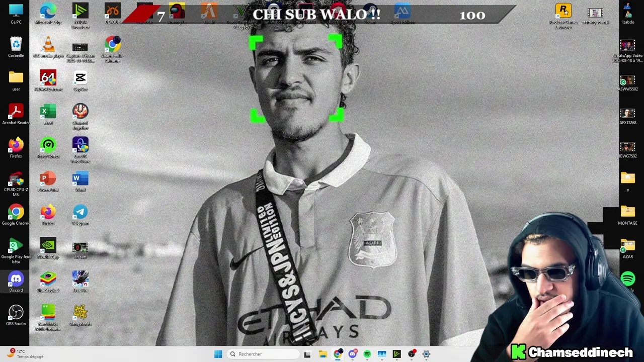The image size is (644, 362).
Task: Open folder named P
Action: (627, 182)
